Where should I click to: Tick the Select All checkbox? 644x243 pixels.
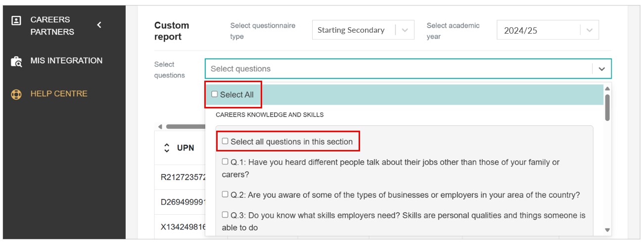point(214,94)
